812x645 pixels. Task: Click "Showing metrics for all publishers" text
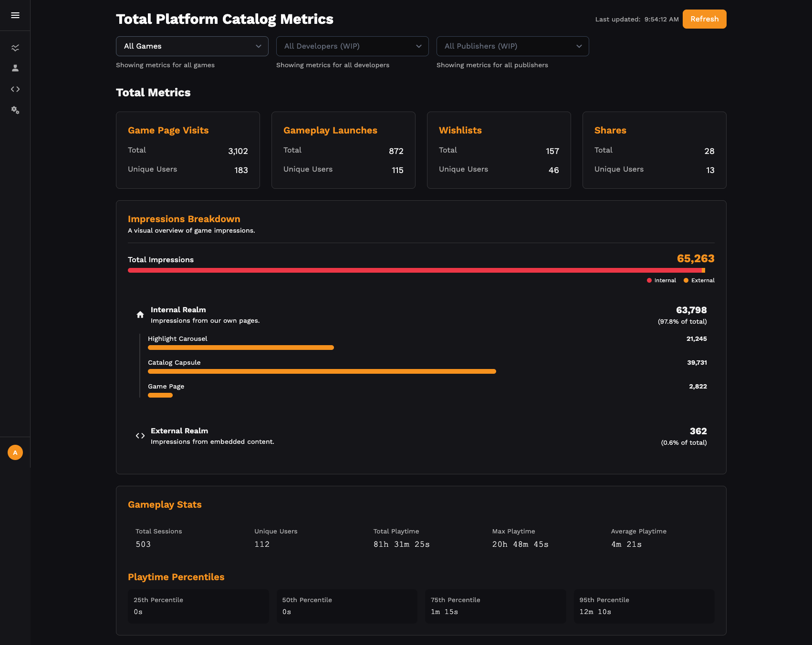[492, 65]
